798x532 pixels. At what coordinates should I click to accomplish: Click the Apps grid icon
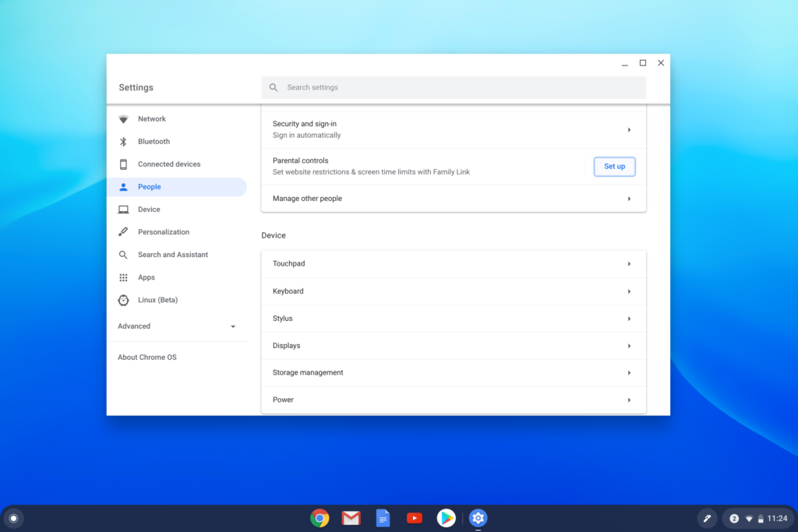(123, 278)
